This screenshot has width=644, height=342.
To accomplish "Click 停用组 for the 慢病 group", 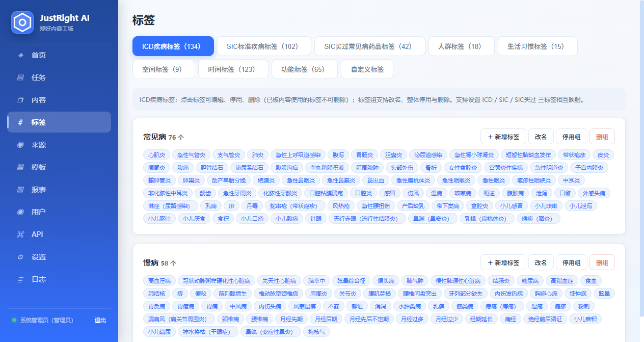I will 572,262.
